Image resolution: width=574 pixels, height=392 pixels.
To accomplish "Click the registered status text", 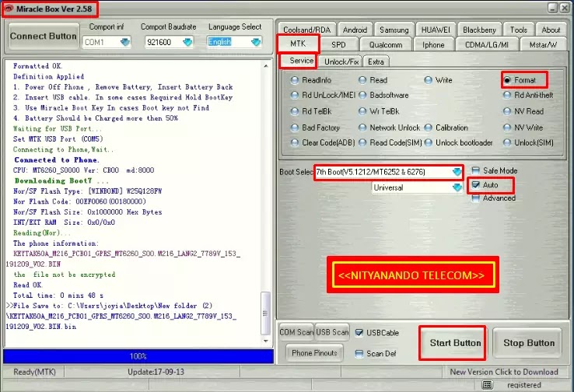I will click(x=524, y=385).
